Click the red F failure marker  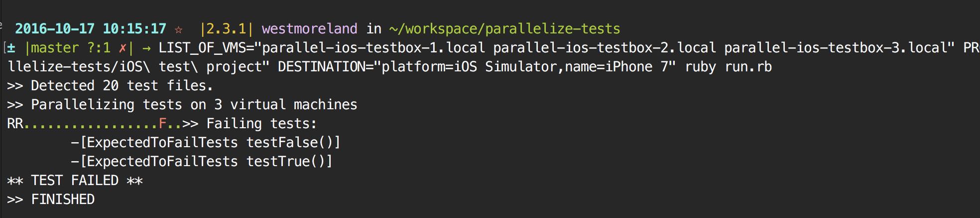click(162, 124)
